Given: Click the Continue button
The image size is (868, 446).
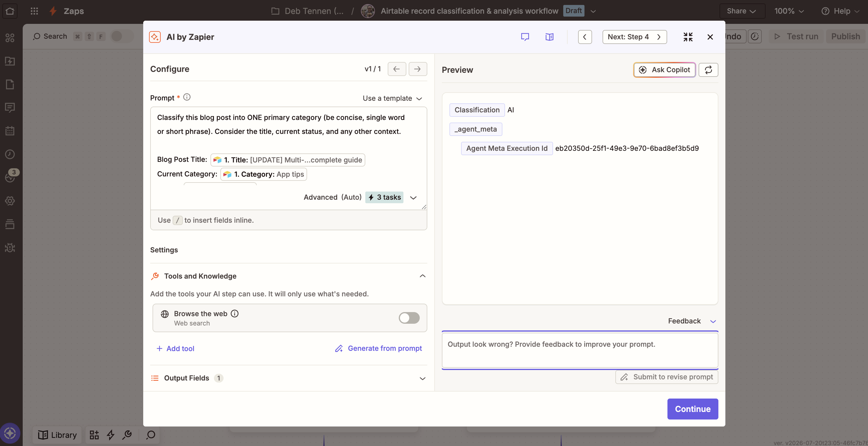Looking at the screenshot, I should point(692,409).
